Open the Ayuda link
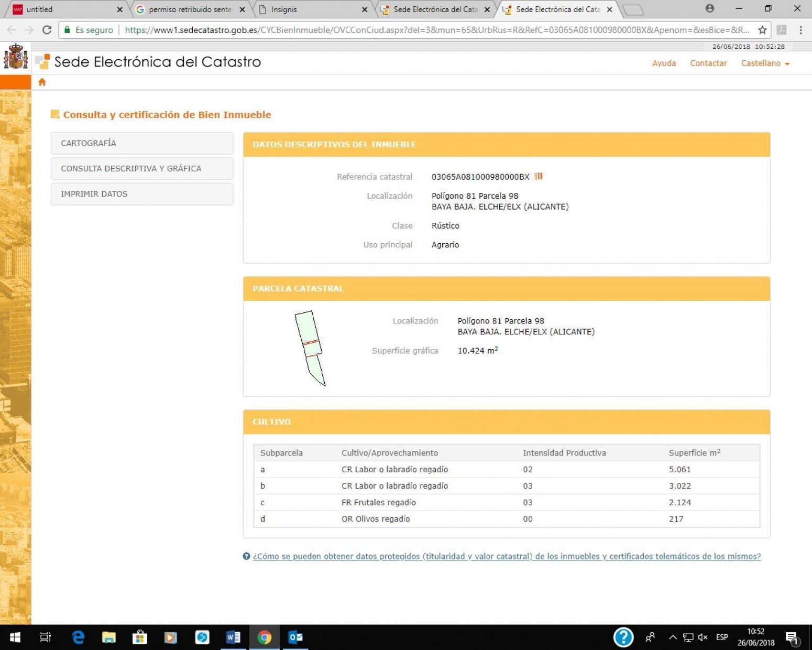This screenshot has width=812, height=650. point(664,63)
